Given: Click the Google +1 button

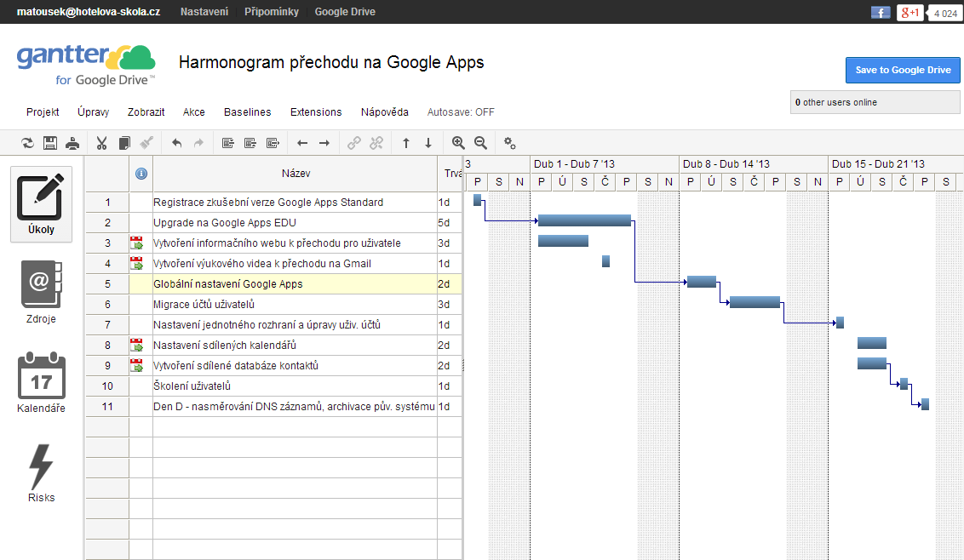Looking at the screenshot, I should (909, 12).
